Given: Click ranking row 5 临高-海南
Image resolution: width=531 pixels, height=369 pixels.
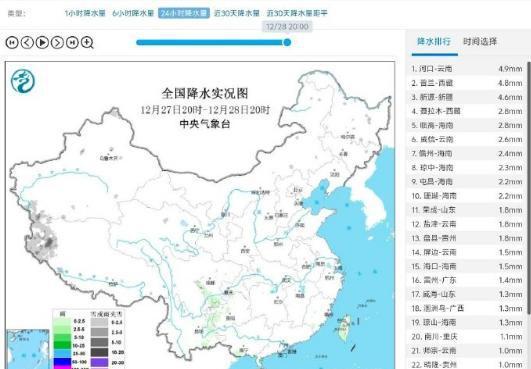Looking at the screenshot, I should click(467, 125).
